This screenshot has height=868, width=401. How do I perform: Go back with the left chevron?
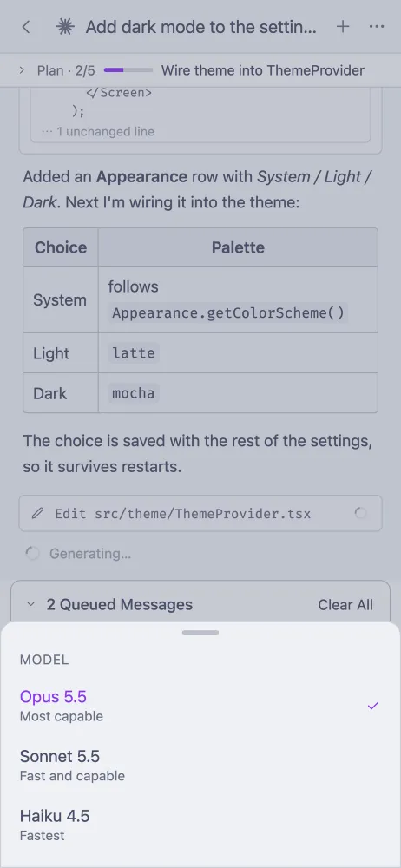pos(25,27)
